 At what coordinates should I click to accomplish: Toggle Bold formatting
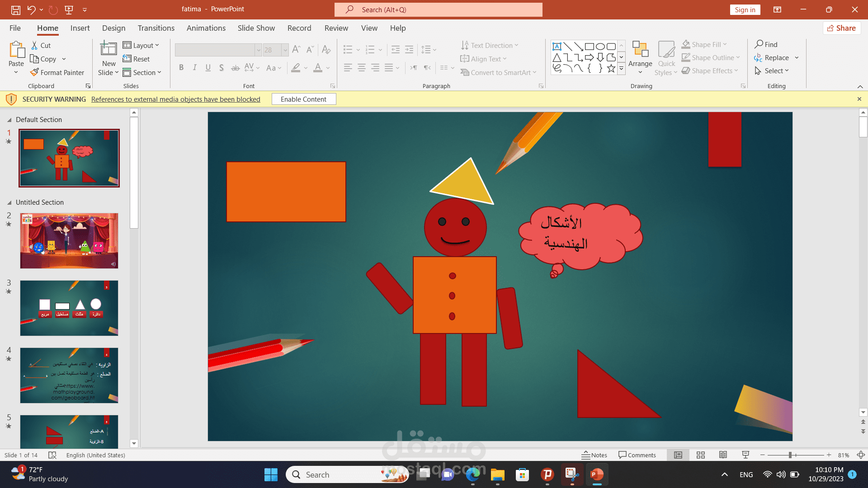[181, 68]
